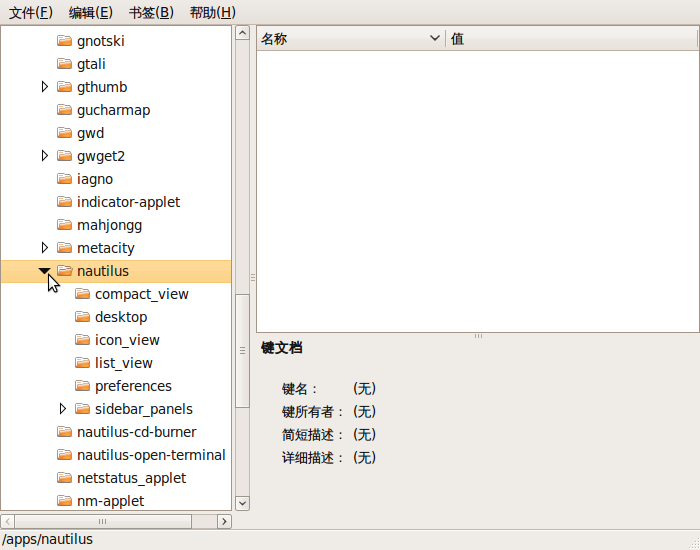Click the 键所有者 (无) value
This screenshot has height=550, width=700.
(364, 411)
